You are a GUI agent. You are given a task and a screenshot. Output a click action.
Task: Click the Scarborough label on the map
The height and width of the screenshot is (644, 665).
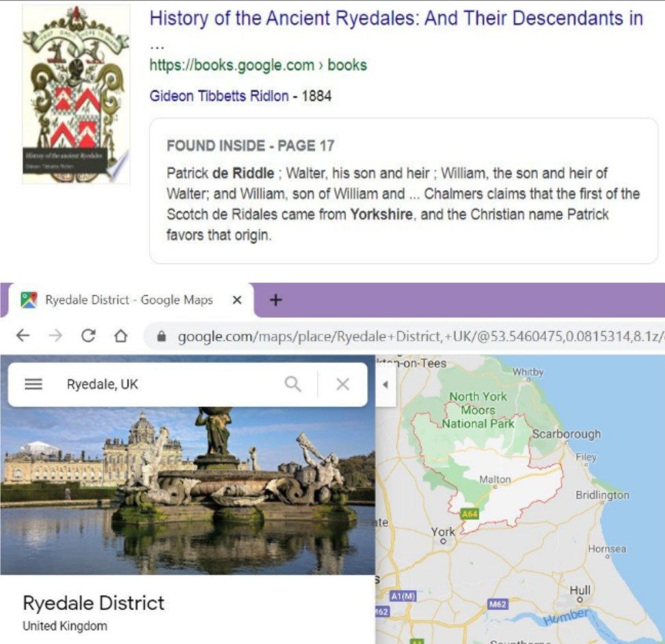pyautogui.click(x=567, y=434)
